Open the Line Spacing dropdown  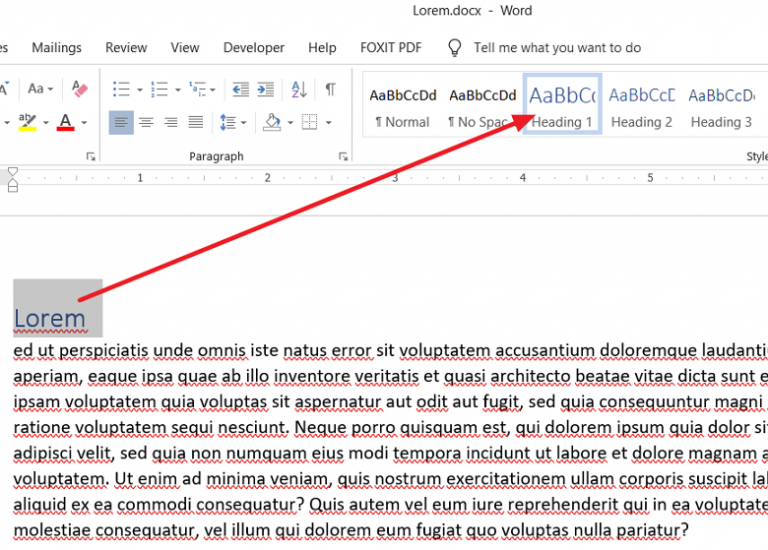(x=232, y=122)
